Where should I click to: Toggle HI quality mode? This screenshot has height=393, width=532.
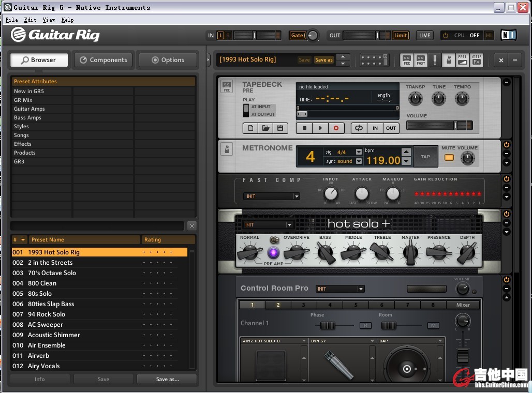(489, 35)
